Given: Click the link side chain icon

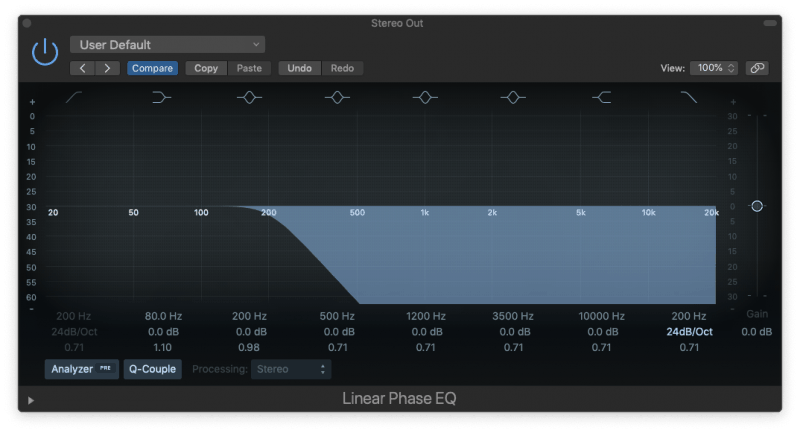Looking at the screenshot, I should pos(757,68).
